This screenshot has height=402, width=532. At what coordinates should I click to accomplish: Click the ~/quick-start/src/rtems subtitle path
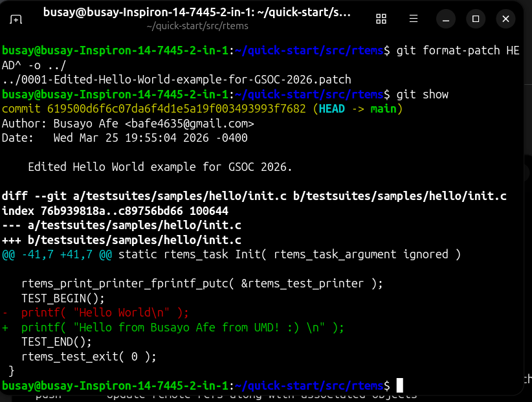click(x=197, y=26)
